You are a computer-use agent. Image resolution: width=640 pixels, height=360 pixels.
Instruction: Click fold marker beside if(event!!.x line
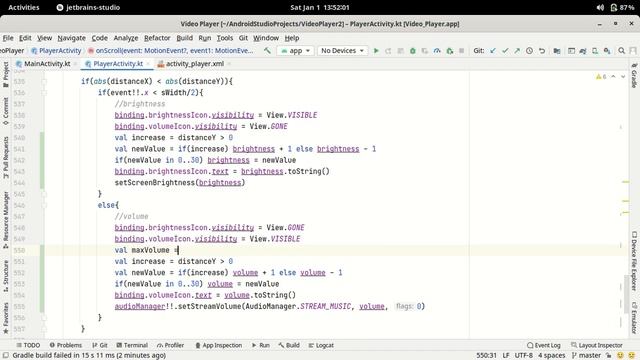[44, 93]
